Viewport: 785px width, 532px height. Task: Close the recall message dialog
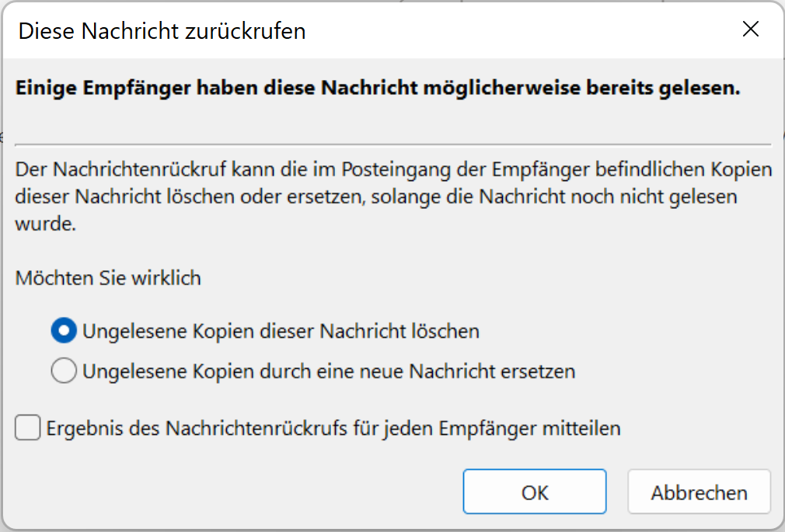750,30
